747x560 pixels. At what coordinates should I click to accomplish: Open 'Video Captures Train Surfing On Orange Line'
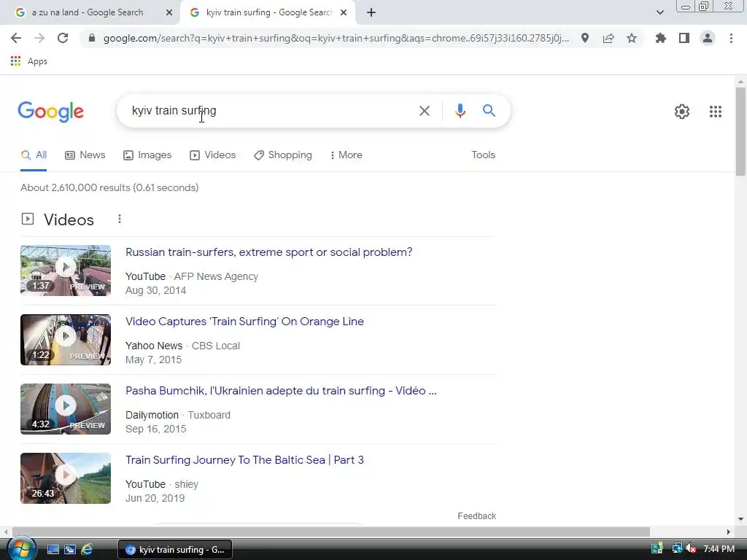click(244, 322)
